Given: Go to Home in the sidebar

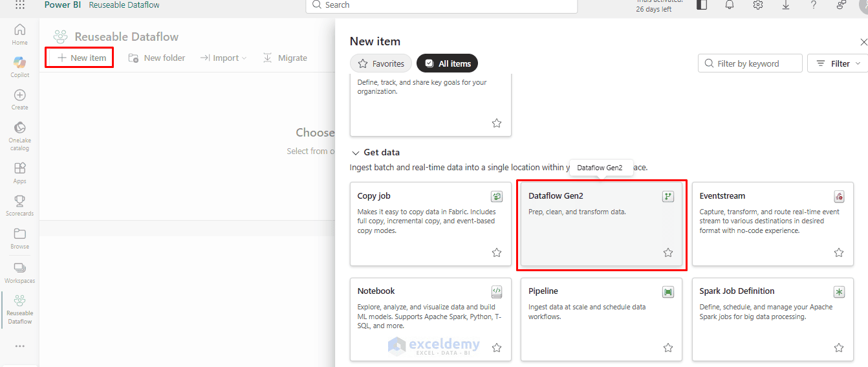Looking at the screenshot, I should tap(20, 34).
